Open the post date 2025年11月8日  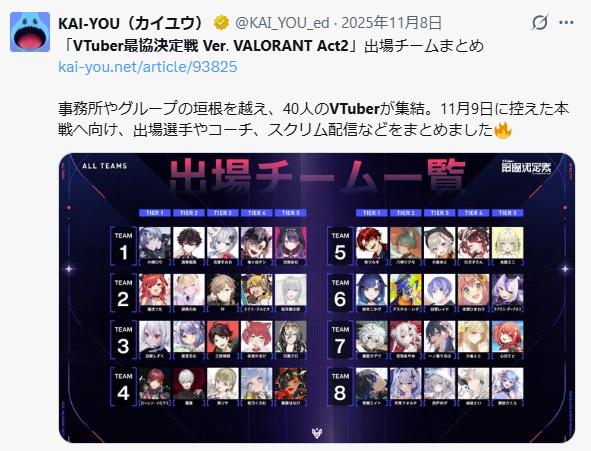pos(391,23)
